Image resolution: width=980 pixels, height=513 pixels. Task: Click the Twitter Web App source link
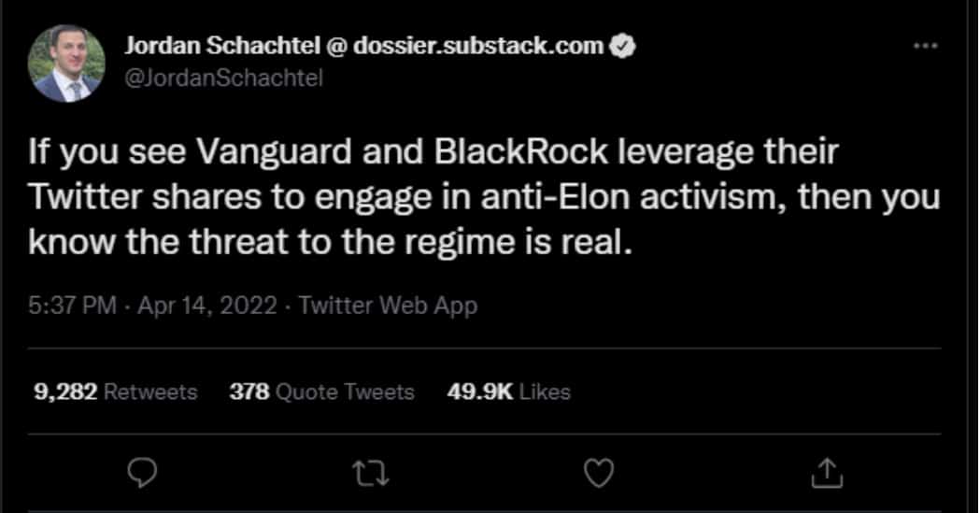click(x=388, y=306)
